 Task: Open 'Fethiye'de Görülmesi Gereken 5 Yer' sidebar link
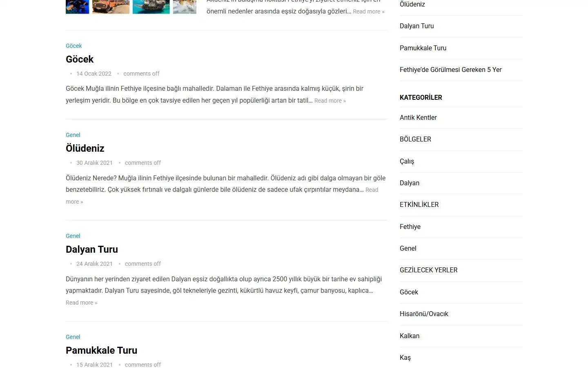pyautogui.click(x=451, y=70)
